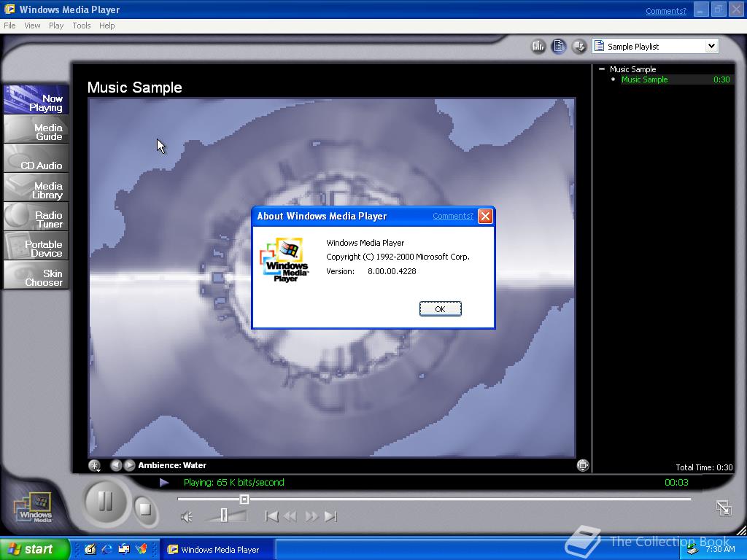Click the MSN butterfly quick launch icon

[142, 549]
